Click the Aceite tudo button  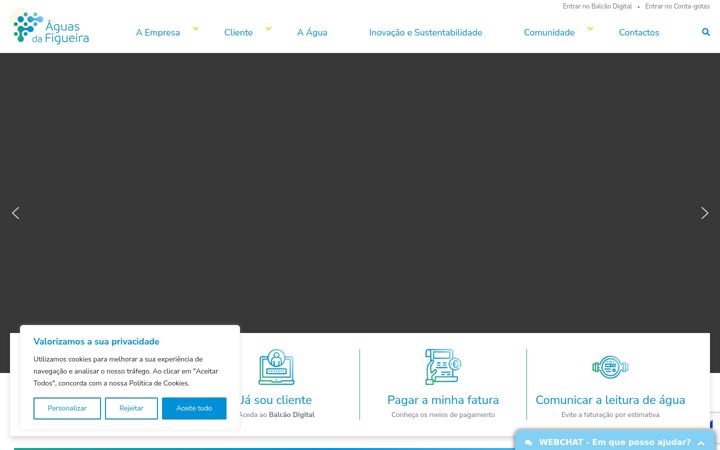(194, 408)
